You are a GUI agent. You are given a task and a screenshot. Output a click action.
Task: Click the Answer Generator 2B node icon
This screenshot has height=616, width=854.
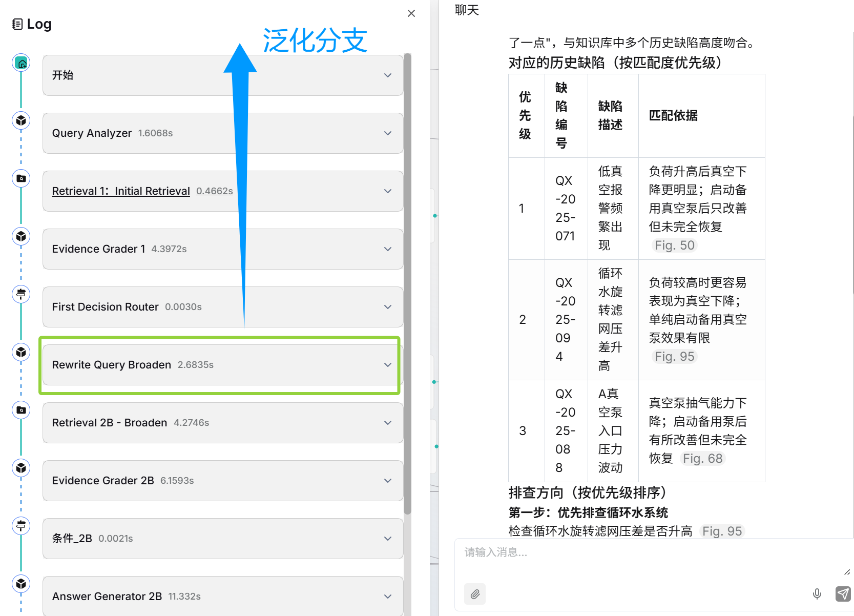pos(21,584)
